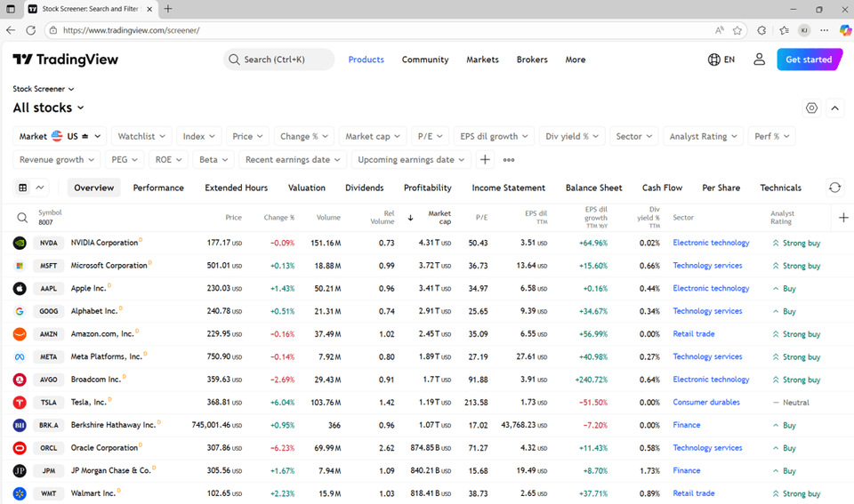Expand the Analyst Rating filter
This screenshot has width=854, height=504.
703,136
